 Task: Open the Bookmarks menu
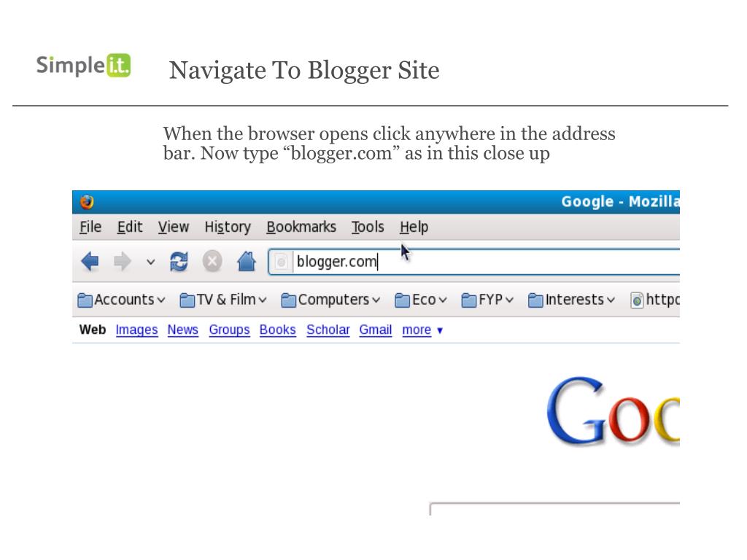click(301, 227)
